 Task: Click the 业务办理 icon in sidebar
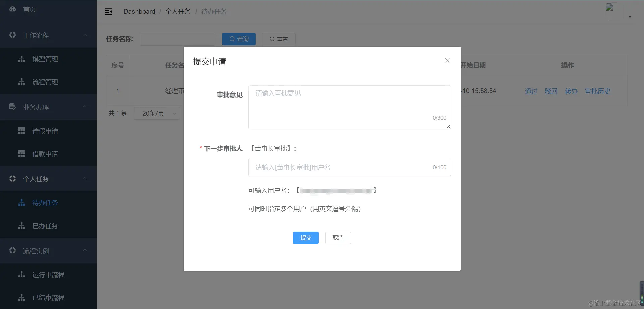(13, 107)
